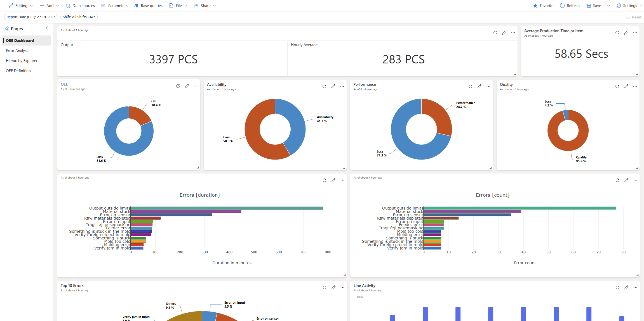Screen dimensions: 644x321
Task: Edit the Availability tile with pencil icon
Action: pos(333,86)
